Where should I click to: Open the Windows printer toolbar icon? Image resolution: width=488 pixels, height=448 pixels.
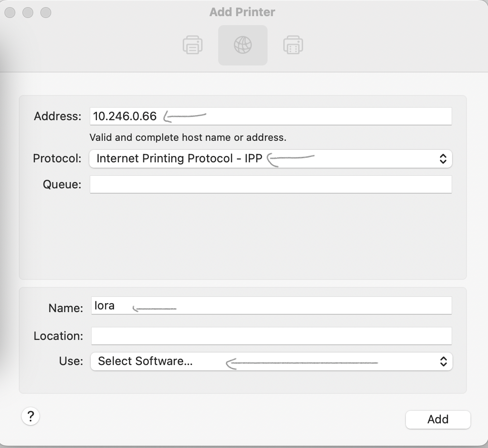pyautogui.click(x=293, y=45)
